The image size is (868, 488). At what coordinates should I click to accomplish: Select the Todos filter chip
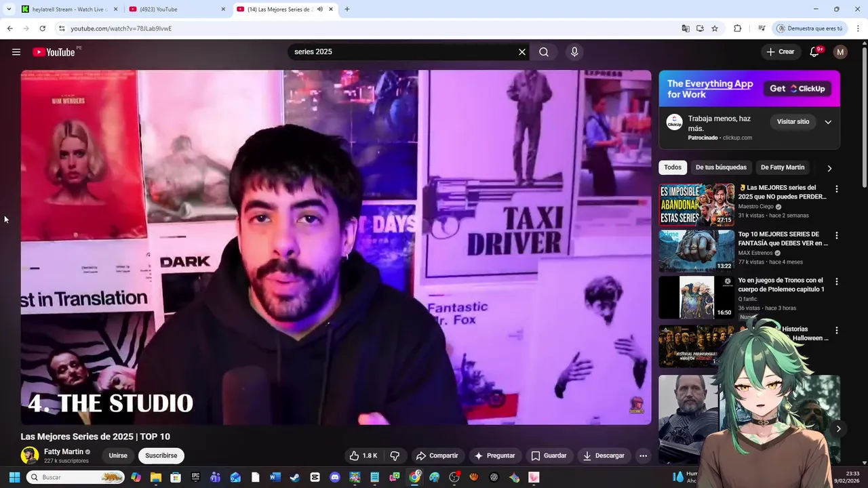[x=673, y=167]
